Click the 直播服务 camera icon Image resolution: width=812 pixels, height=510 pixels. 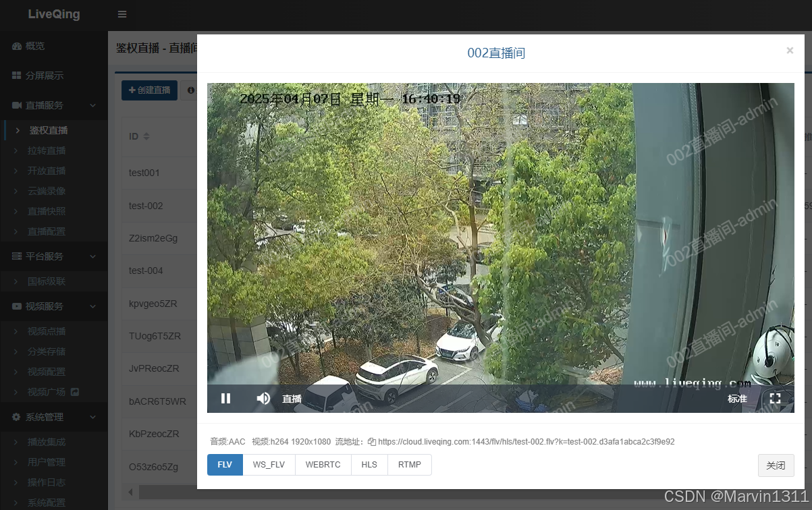click(17, 105)
